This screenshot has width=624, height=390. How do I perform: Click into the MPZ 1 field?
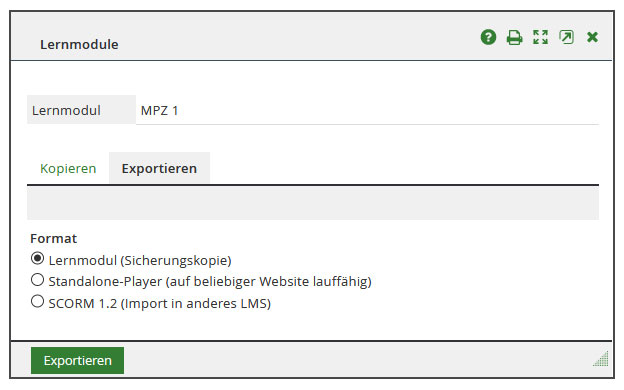coord(367,110)
